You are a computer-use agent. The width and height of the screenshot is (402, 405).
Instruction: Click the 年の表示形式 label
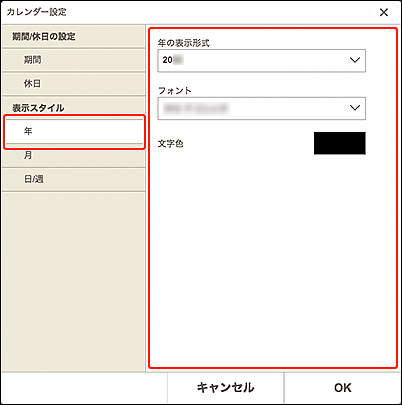click(184, 43)
